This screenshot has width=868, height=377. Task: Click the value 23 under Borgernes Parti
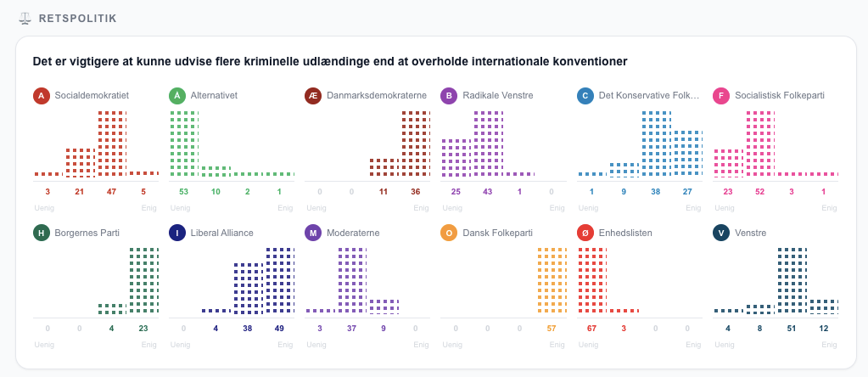[144, 329]
